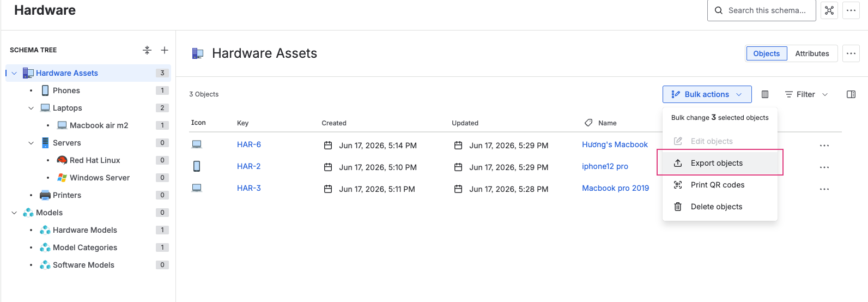Collapse the Hardware Assets tree node

click(14, 73)
